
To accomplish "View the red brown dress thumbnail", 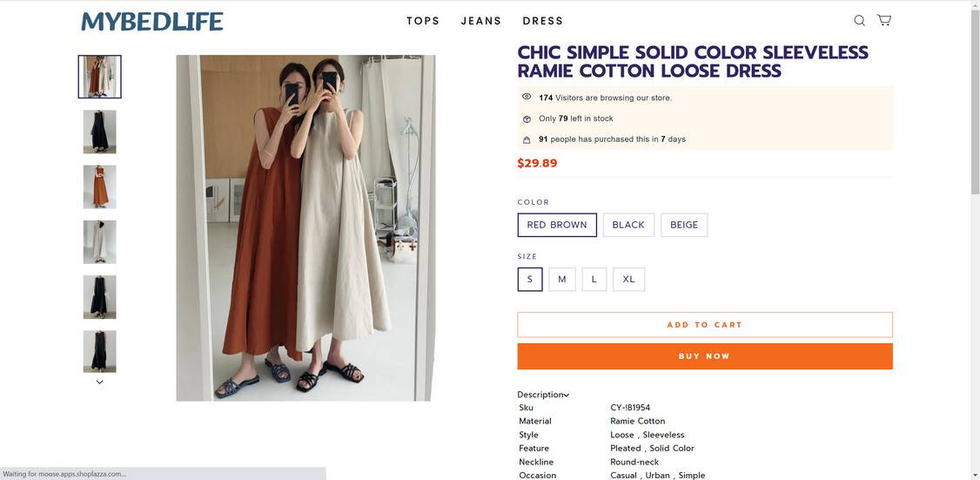I will 99,186.
